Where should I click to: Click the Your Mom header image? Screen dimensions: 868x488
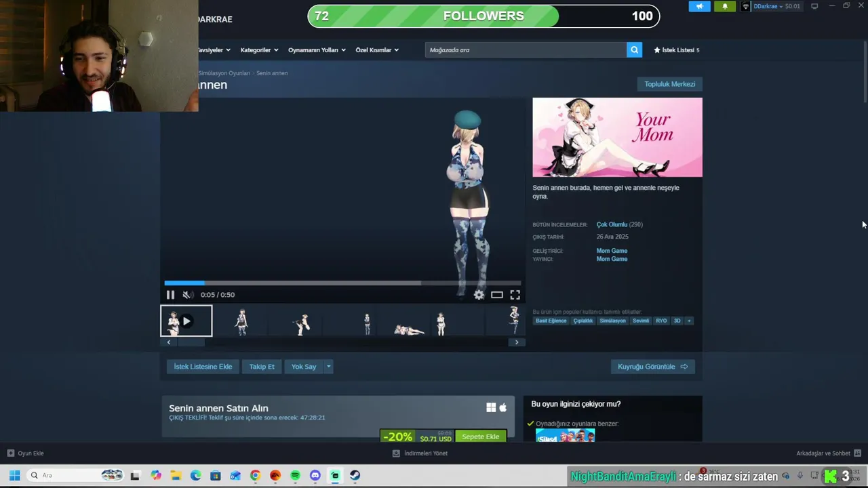[617, 138]
